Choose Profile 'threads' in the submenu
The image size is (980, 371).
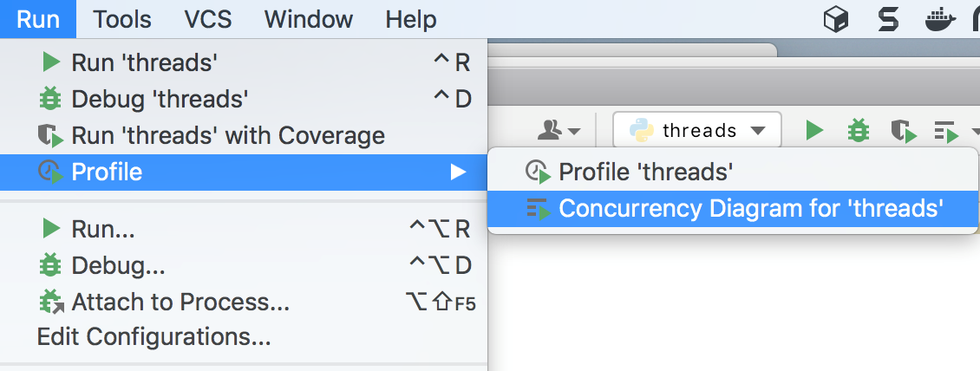click(x=645, y=172)
